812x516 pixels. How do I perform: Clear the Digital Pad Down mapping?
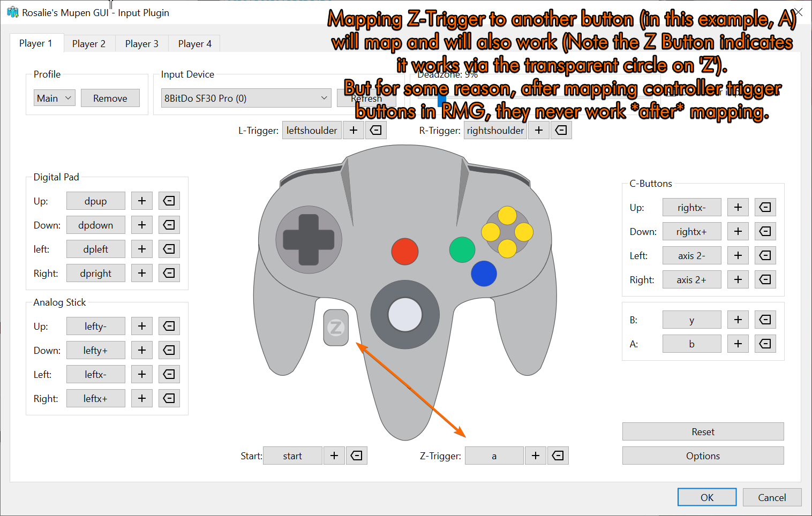click(x=169, y=225)
